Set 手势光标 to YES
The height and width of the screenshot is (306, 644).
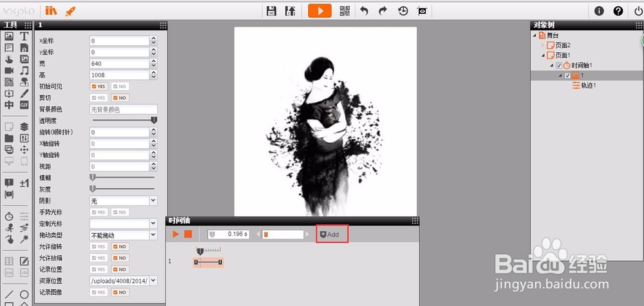point(99,213)
